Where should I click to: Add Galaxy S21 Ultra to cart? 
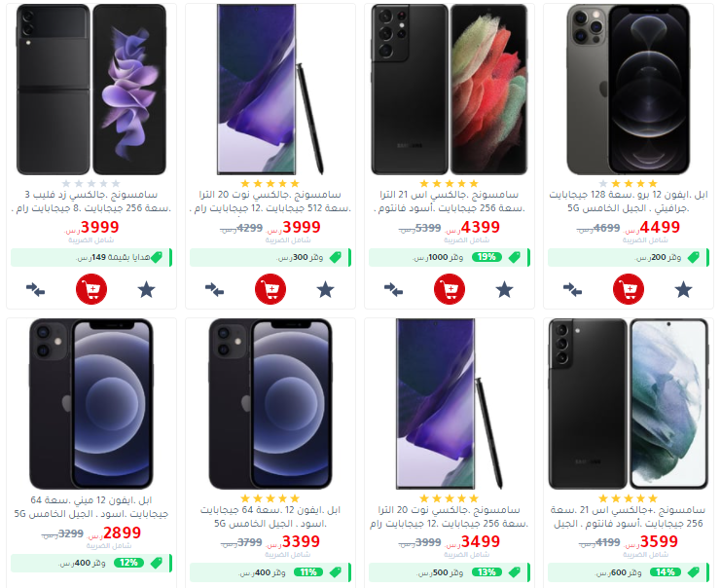coord(450,289)
